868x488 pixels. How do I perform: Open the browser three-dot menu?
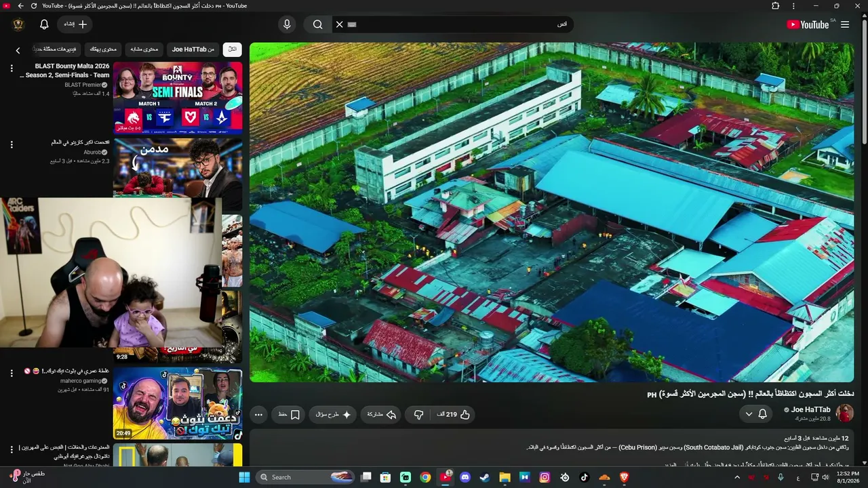(793, 5)
